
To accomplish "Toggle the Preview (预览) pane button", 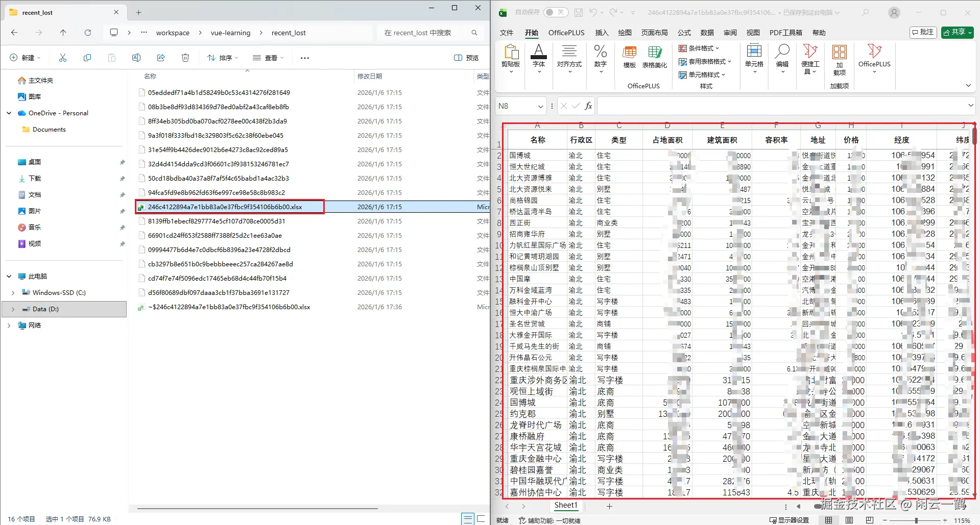I will [x=466, y=58].
